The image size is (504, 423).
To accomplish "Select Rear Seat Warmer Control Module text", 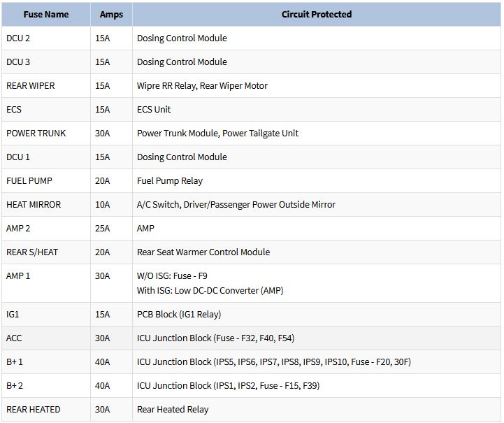I will tap(203, 252).
